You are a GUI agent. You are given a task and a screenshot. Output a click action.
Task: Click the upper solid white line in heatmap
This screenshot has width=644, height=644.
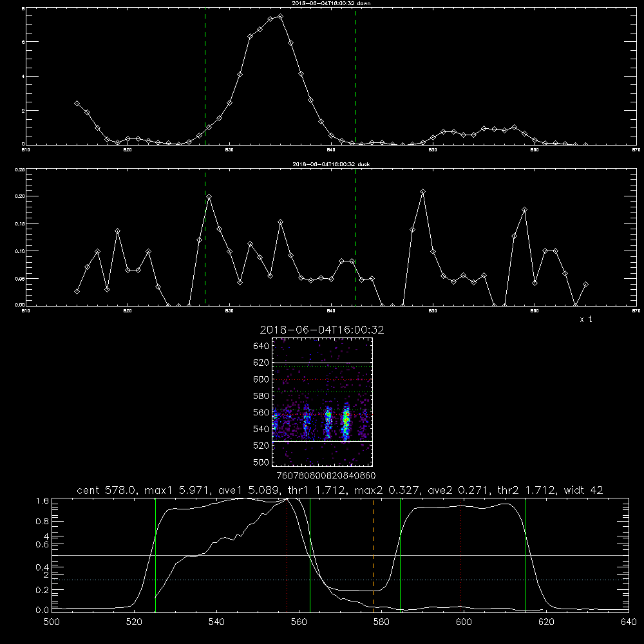pos(323,363)
